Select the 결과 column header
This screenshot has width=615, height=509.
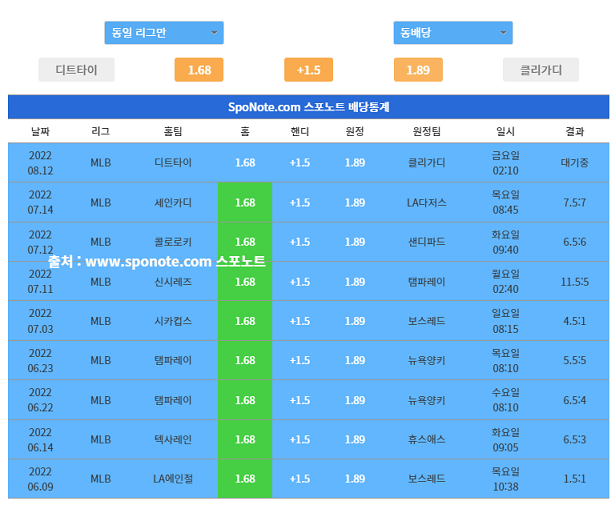pos(574,132)
